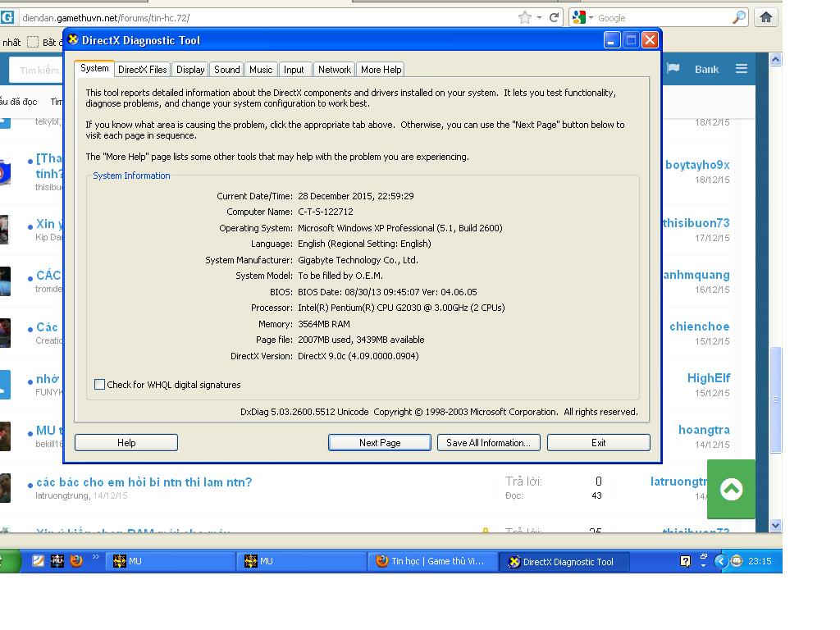Click the browser scrollbar down arrow
Screen dimensions: 840x630
click(775, 526)
